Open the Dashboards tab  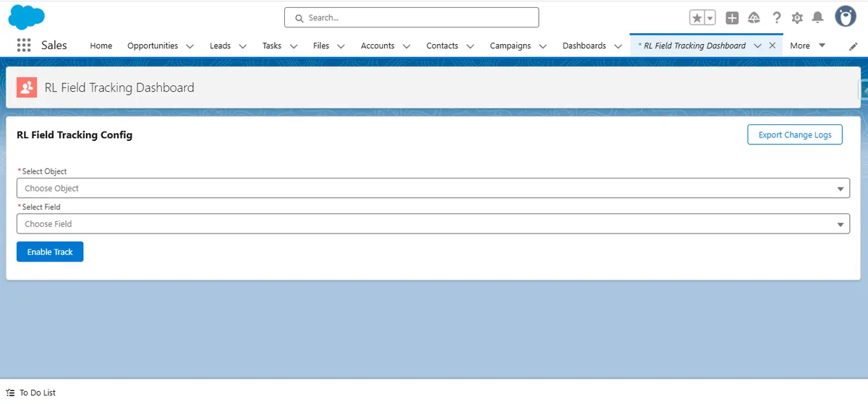click(x=584, y=46)
